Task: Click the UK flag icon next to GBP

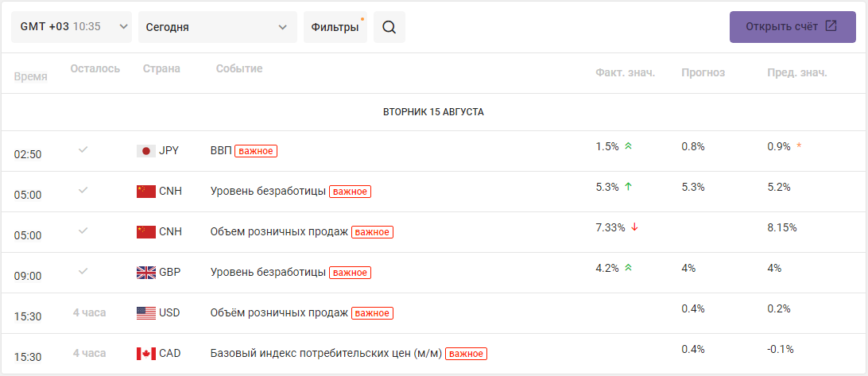Action: pos(146,273)
